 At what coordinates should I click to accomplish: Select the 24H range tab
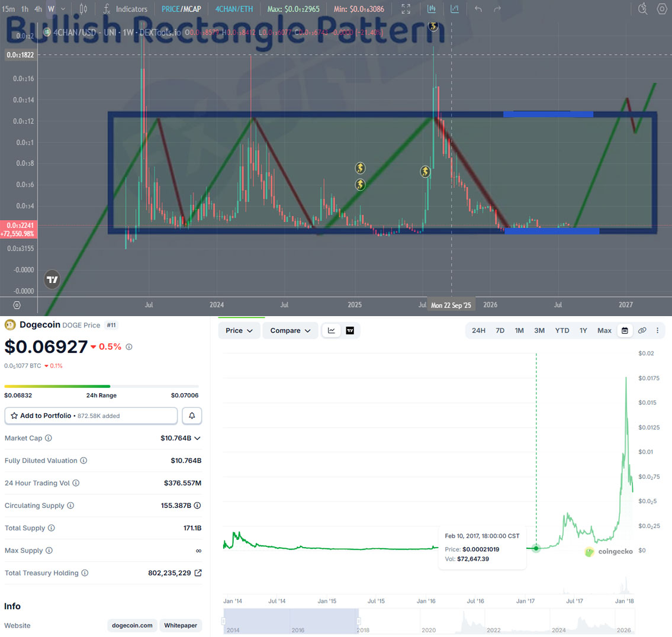click(478, 330)
